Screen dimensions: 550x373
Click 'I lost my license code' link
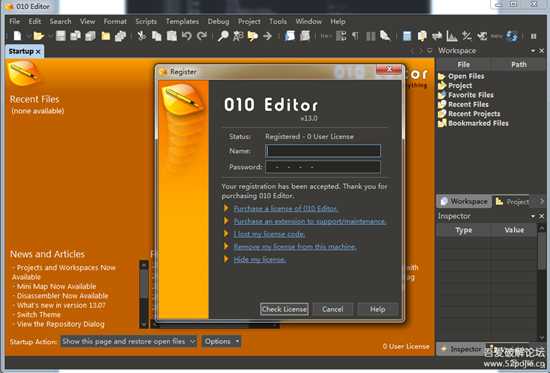point(269,234)
